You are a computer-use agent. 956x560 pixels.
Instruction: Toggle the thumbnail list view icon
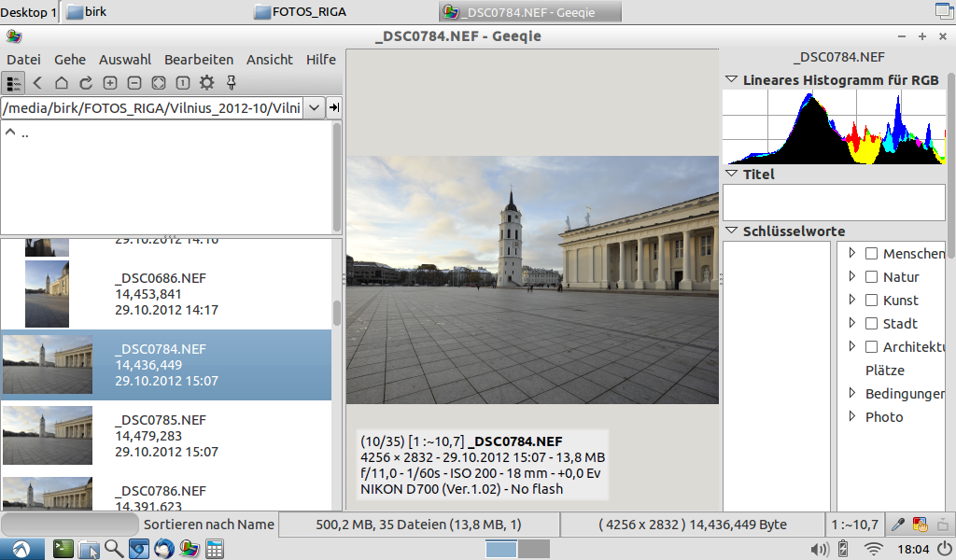click(x=13, y=83)
